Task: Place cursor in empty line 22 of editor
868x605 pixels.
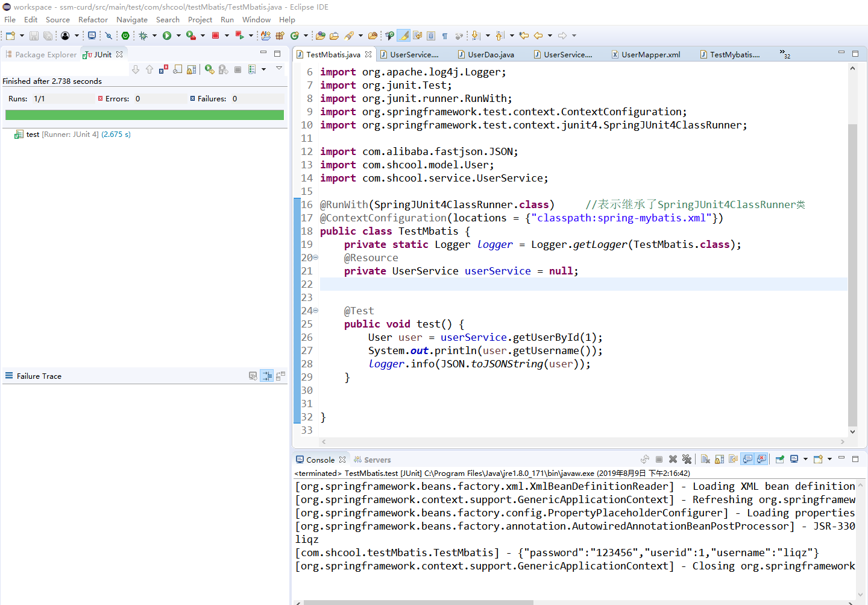Action: 583,284
